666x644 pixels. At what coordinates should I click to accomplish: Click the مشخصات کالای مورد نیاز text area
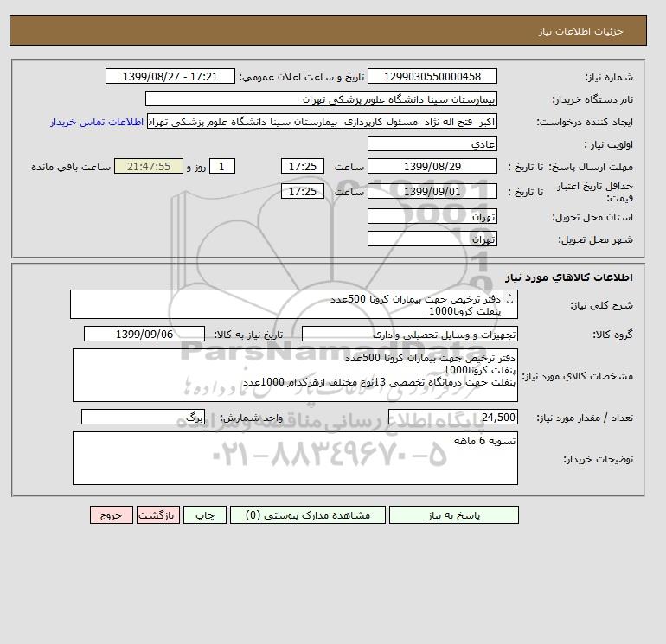[295, 375]
